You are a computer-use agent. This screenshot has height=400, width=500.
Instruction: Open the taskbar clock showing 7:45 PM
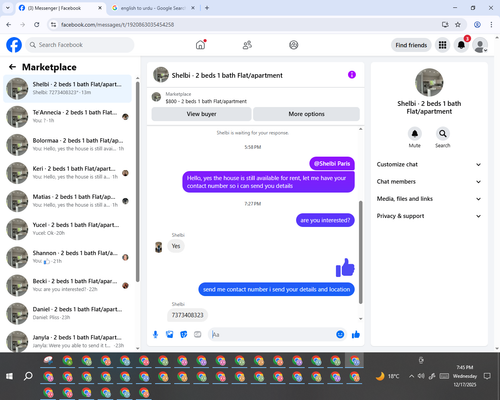[x=465, y=376]
